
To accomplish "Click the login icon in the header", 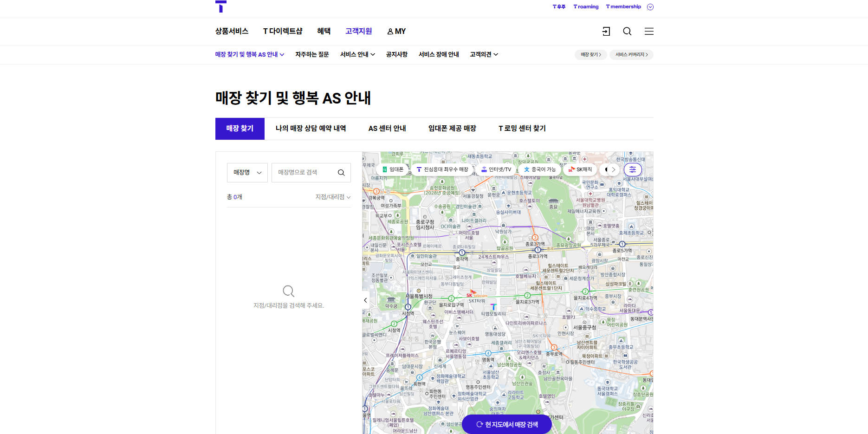I will click(x=605, y=31).
